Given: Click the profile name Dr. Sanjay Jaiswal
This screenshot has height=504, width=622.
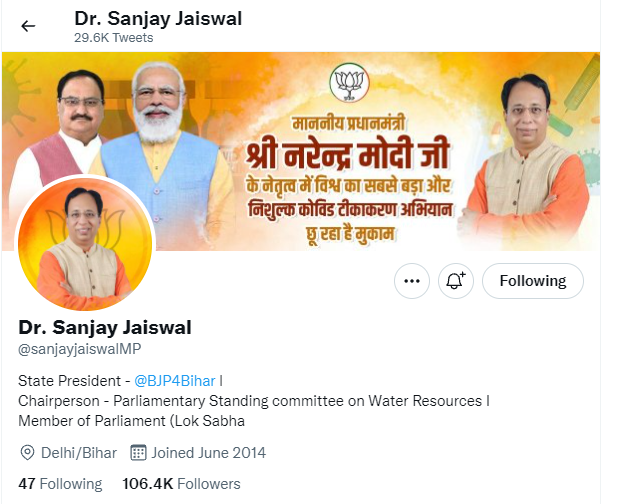Looking at the screenshot, I should [105, 328].
